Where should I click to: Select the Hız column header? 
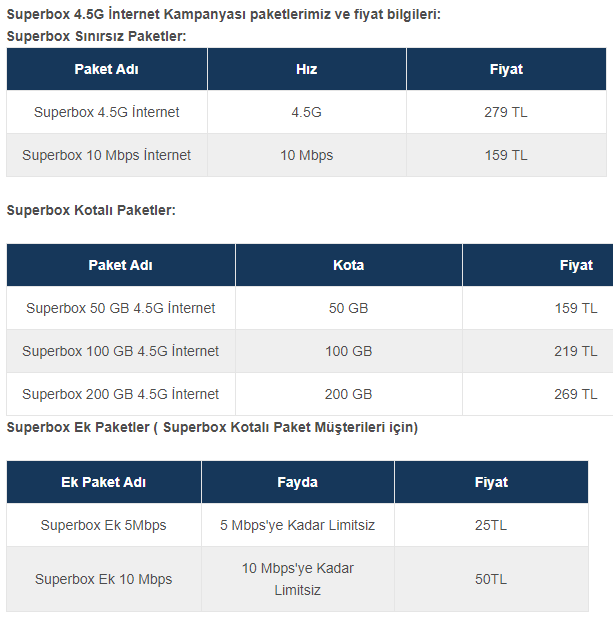(306, 69)
